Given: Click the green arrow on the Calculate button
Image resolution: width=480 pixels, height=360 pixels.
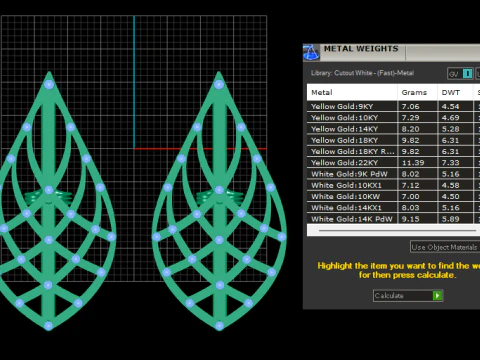Looking at the screenshot, I should point(437,296).
